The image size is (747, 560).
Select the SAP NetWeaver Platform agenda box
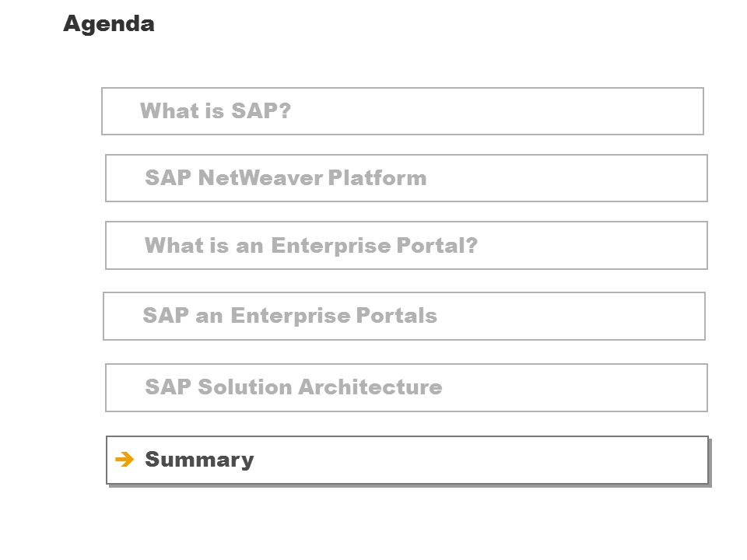[406, 178]
